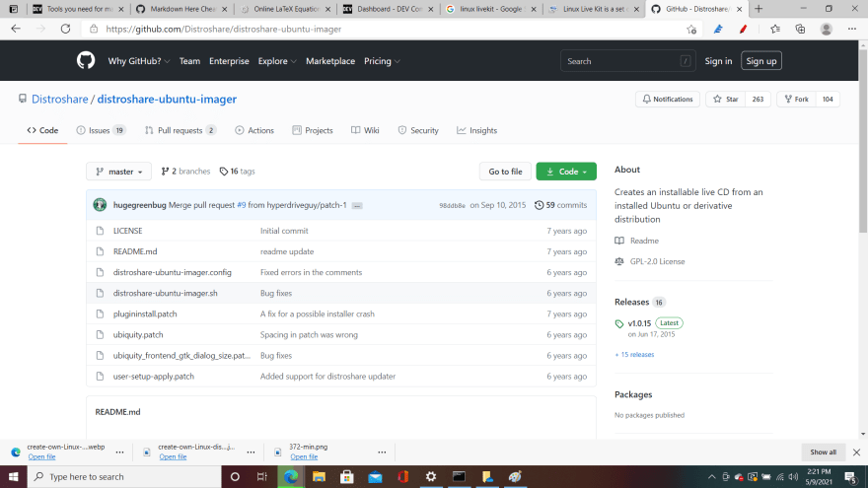Click the Star button

726,99
